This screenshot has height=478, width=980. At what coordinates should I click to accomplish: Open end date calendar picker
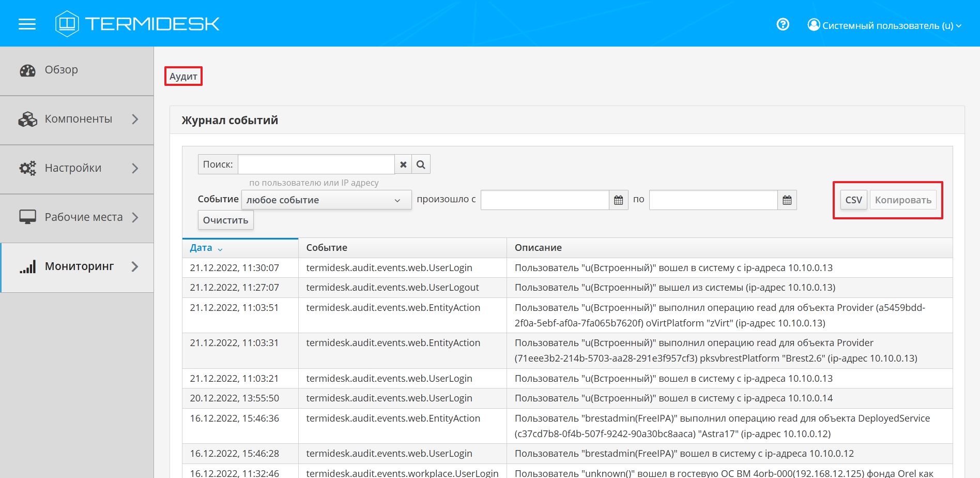click(x=787, y=200)
